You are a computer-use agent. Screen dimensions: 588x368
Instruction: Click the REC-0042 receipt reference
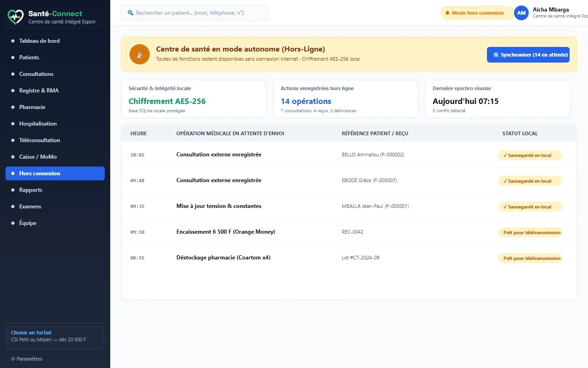click(x=352, y=232)
